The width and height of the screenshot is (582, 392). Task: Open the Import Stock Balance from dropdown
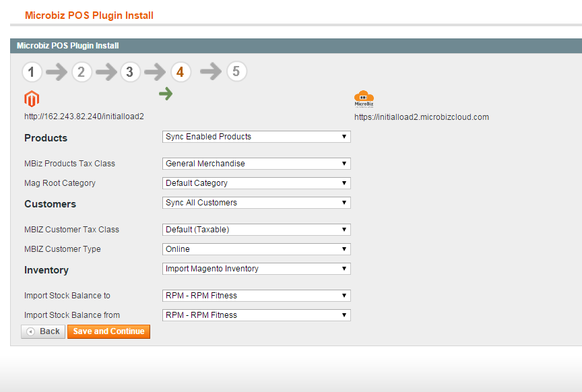coord(257,315)
